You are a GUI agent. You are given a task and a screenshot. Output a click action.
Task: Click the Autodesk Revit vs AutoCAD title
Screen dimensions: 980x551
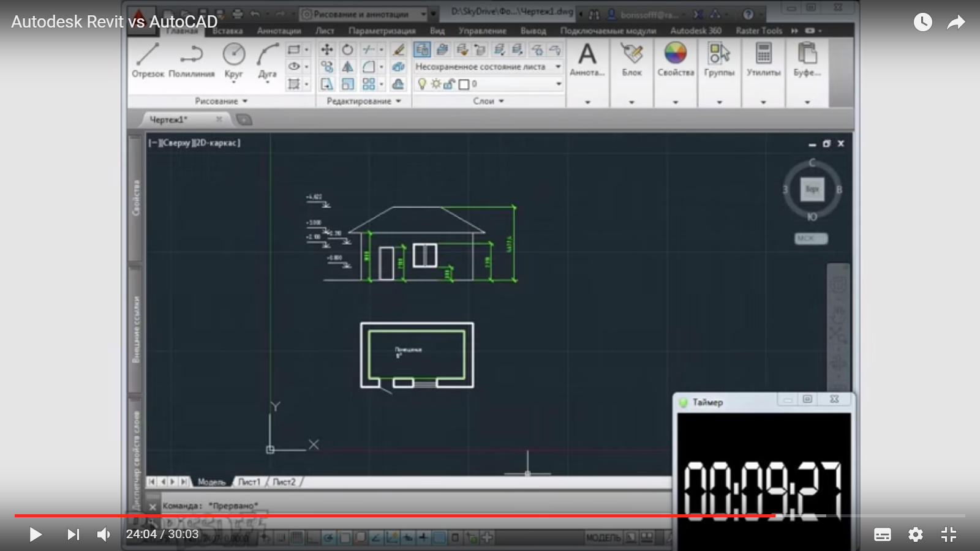coord(115,21)
